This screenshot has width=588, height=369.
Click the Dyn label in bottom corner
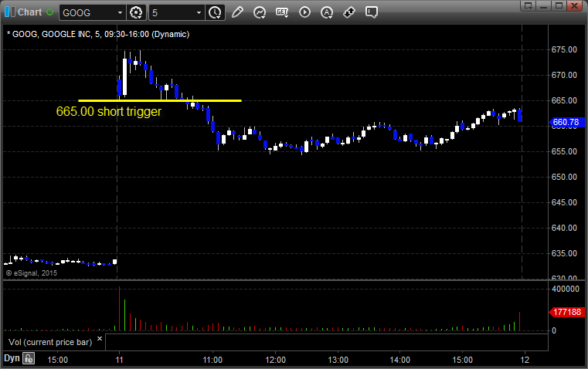[12, 358]
